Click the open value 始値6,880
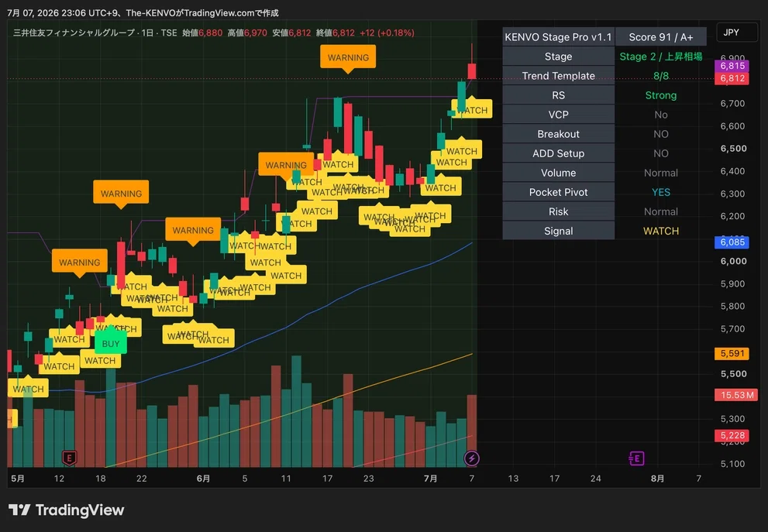Viewport: 768px width, 532px height. (x=202, y=33)
